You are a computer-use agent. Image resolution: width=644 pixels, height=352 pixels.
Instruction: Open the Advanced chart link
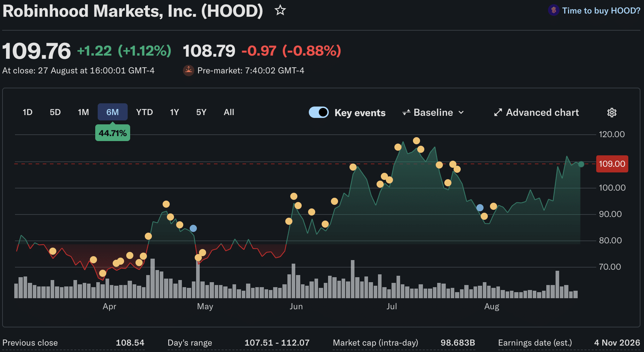[542, 113]
